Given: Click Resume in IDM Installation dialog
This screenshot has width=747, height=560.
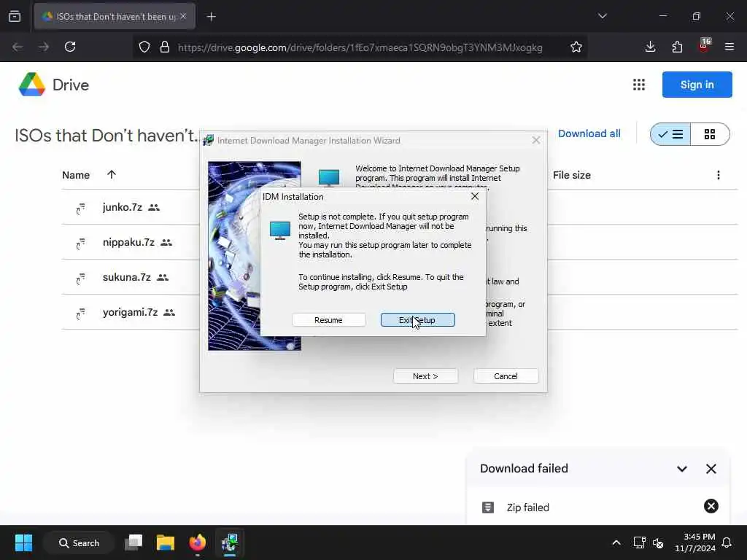Looking at the screenshot, I should click(329, 320).
